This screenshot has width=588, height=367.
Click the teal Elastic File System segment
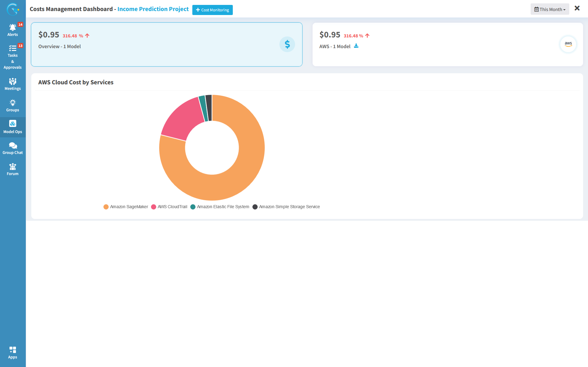click(204, 108)
